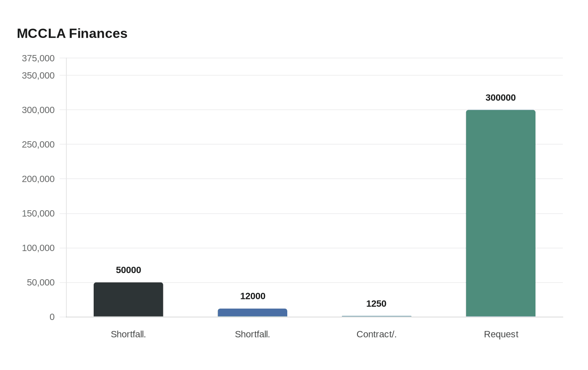Click the 375,000 y-axis tick label
The image size is (588, 370).
point(38,58)
